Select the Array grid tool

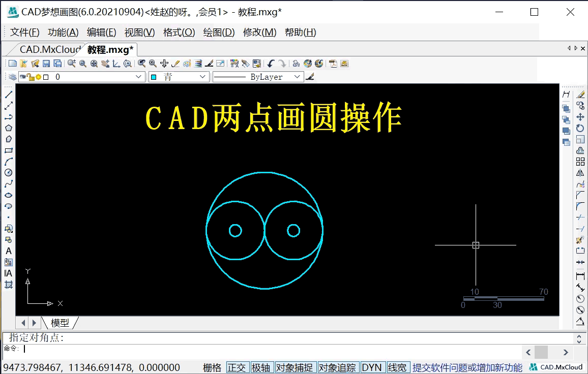580,162
